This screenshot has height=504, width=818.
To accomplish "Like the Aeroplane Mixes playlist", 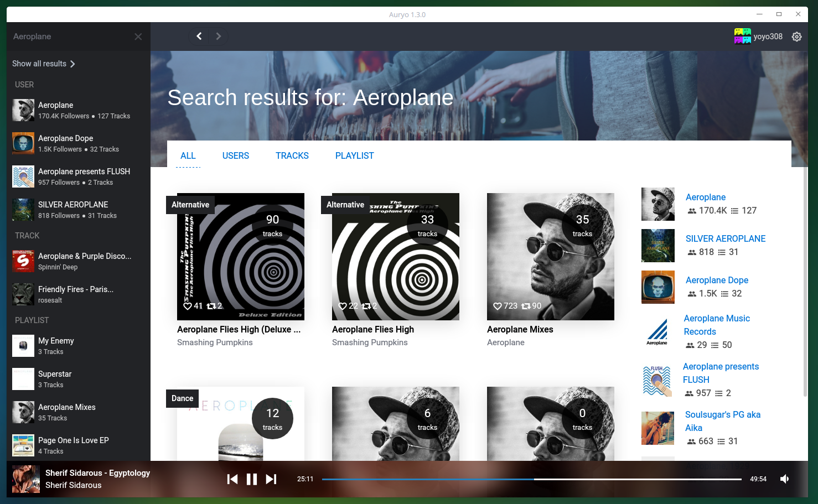I will 497,306.
